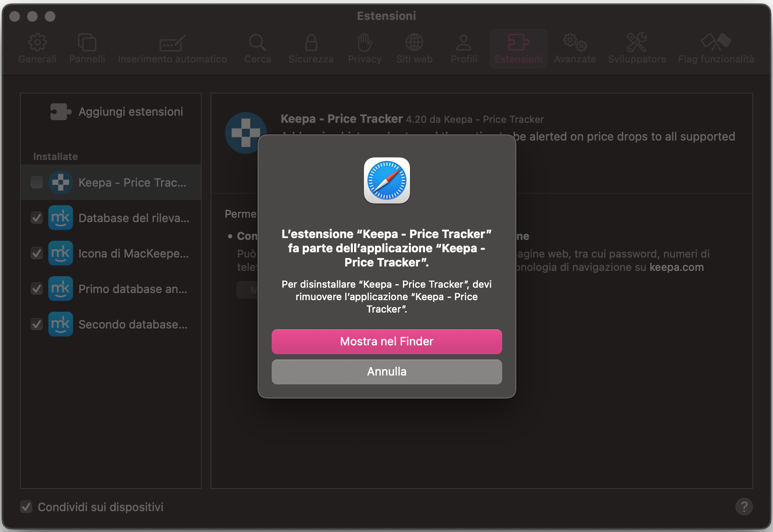Uncheck Condividi sui dispositivi
Image resolution: width=773 pixels, height=532 pixels.
point(26,507)
